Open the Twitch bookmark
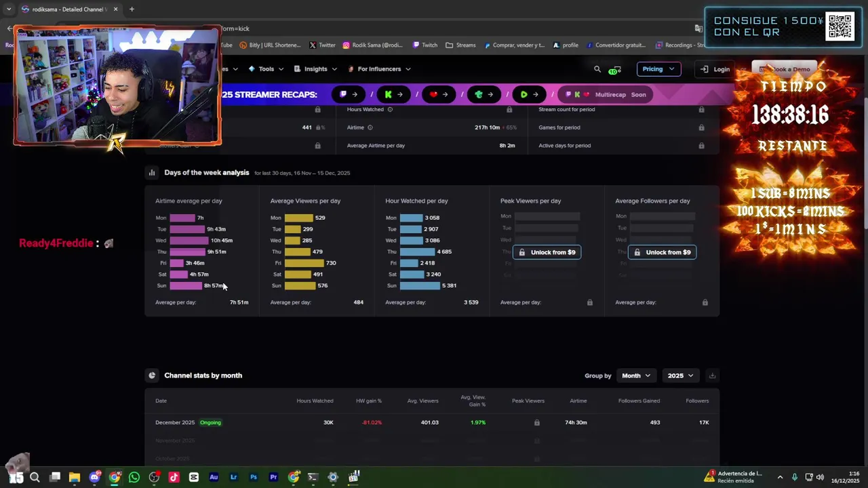 [425, 45]
